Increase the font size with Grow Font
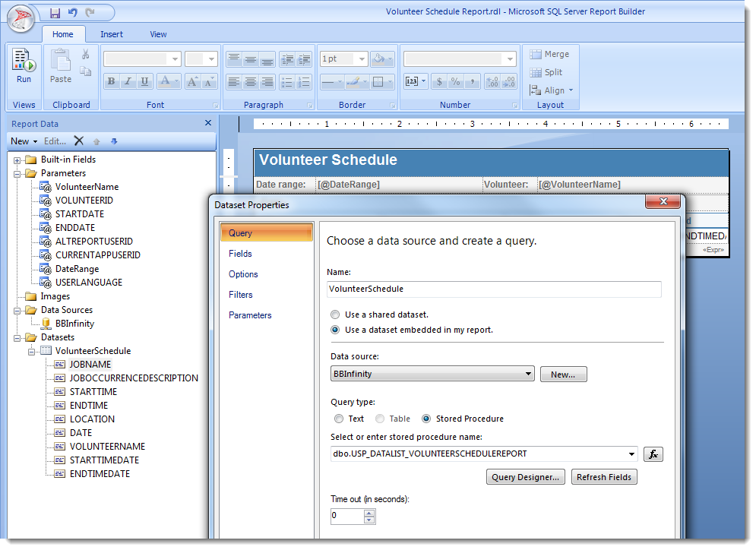The height and width of the screenshot is (550, 756). point(192,81)
